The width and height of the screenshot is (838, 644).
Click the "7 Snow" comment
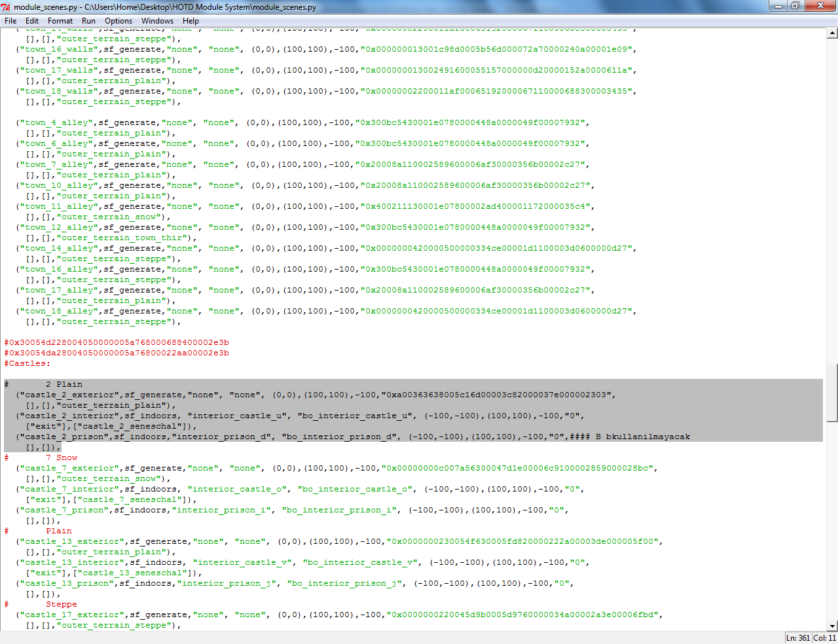coord(62,457)
